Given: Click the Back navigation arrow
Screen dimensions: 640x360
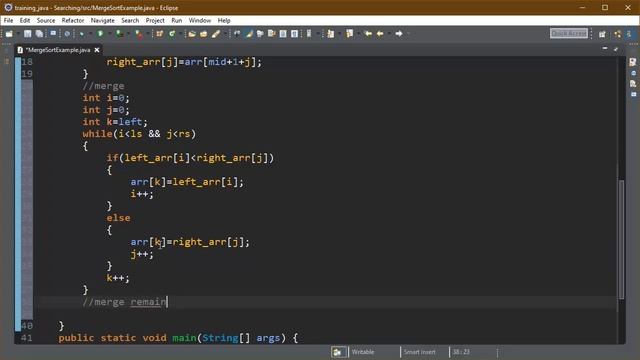Looking at the screenshot, I should pyautogui.click(x=380, y=34).
